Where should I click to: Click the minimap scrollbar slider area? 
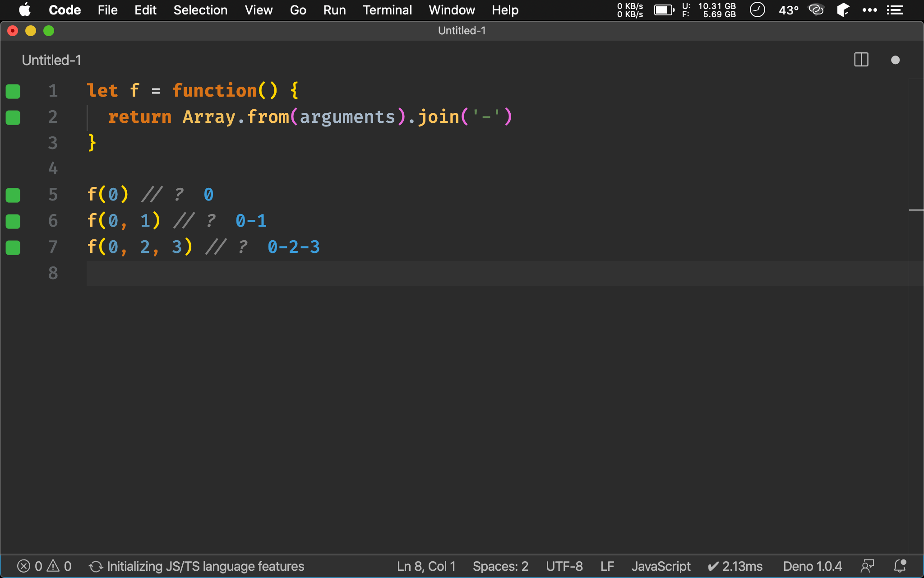[x=916, y=210]
